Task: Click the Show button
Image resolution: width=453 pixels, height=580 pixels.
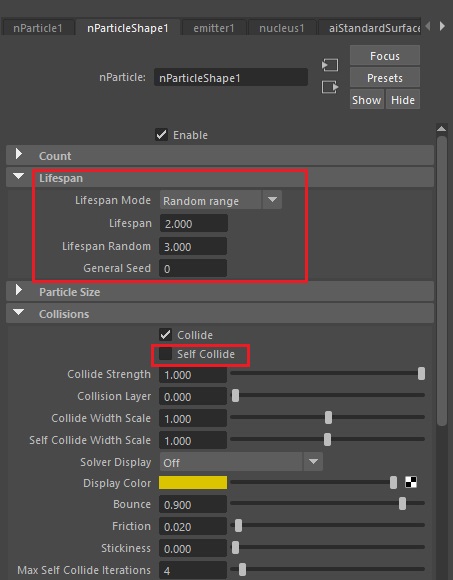Action: coord(366,100)
